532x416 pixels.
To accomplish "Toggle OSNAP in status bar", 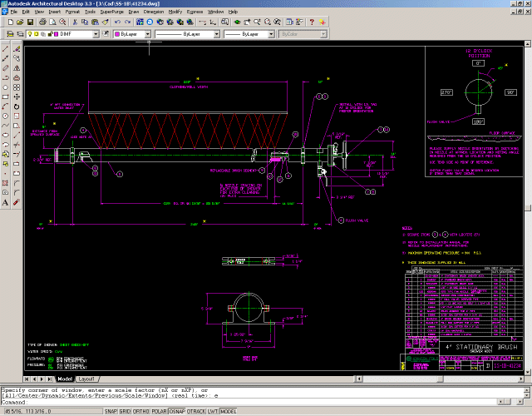I will point(177,411).
